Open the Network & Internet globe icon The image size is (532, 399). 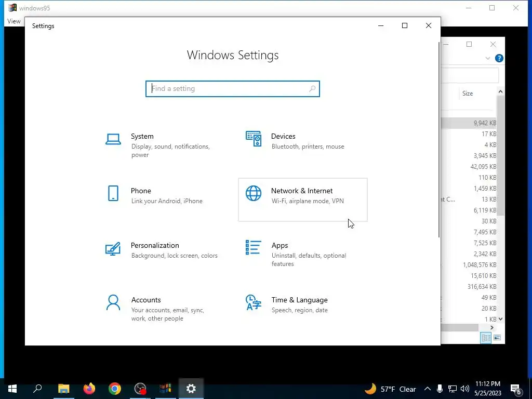[254, 193]
